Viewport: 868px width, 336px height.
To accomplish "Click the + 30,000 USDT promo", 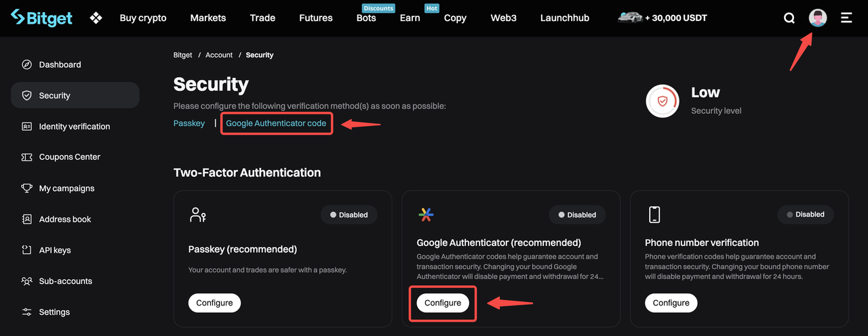I will 677,18.
